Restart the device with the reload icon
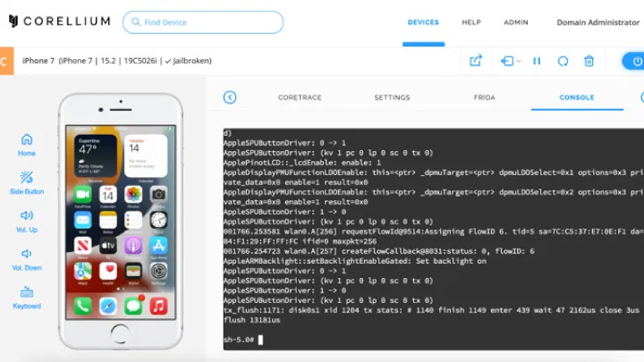This screenshot has height=362, width=644. tap(563, 61)
